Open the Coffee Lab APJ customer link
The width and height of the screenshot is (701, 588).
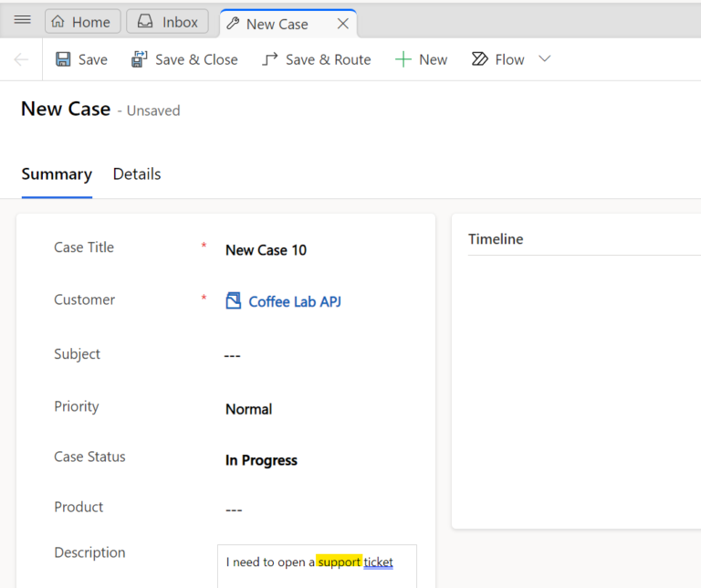pos(295,302)
